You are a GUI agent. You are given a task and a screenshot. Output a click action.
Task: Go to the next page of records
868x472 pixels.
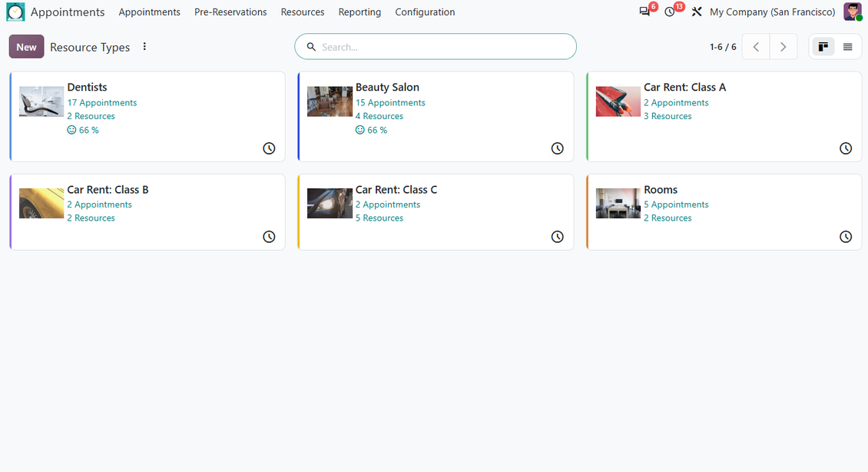784,47
